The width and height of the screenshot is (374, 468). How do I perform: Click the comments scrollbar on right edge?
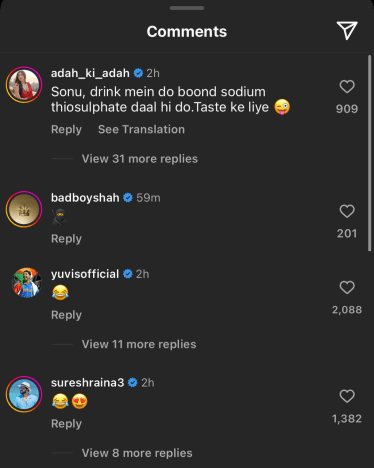pyautogui.click(x=369, y=153)
